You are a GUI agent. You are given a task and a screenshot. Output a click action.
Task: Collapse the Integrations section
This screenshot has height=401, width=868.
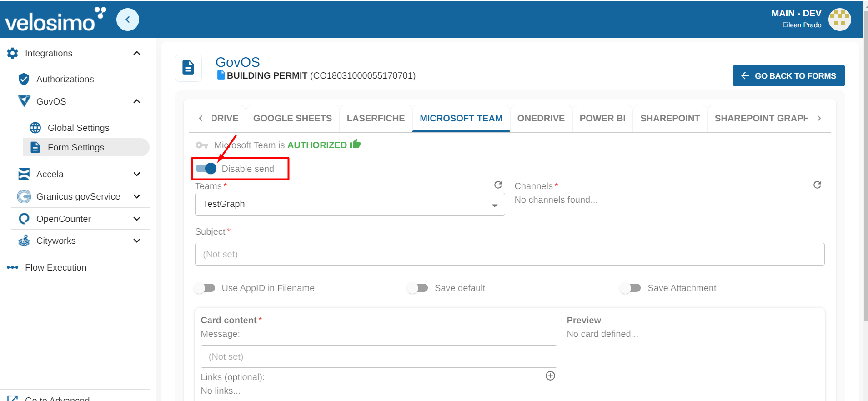point(137,53)
